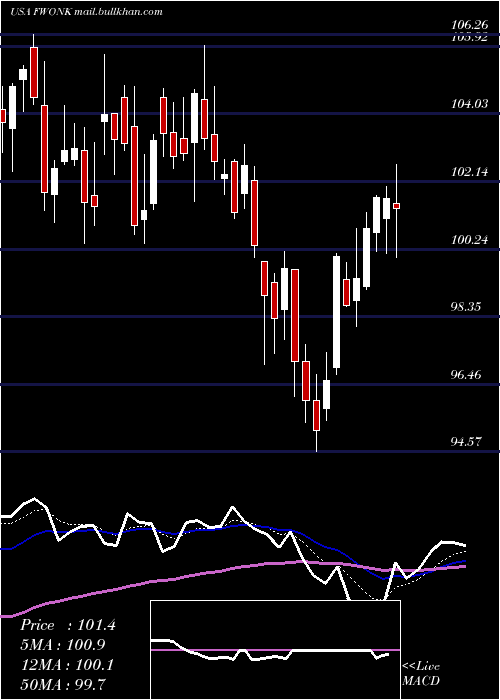Click the last small red candlestick

point(396,206)
